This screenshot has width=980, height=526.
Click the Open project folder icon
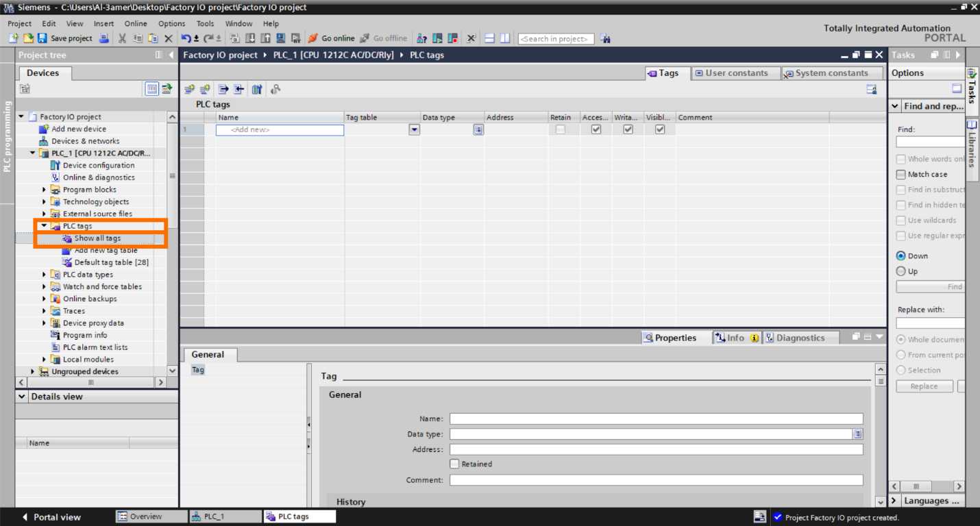[x=29, y=38]
